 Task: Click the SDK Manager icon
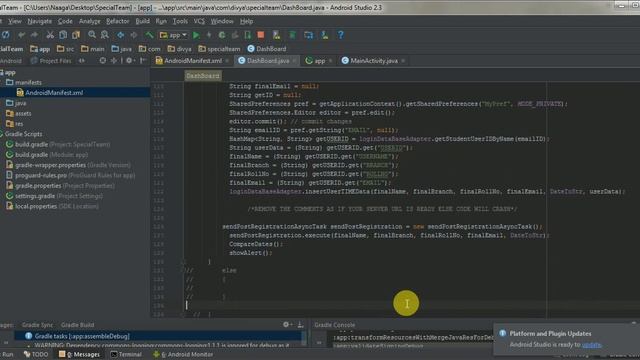point(324,35)
